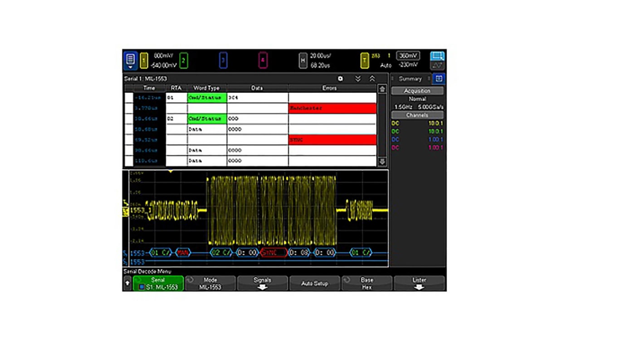Select the Summary tab
The height and width of the screenshot is (362, 644).
[x=410, y=78]
